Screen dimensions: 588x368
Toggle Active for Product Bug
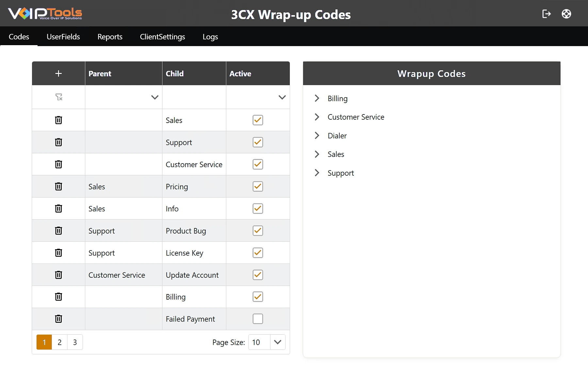click(x=258, y=231)
